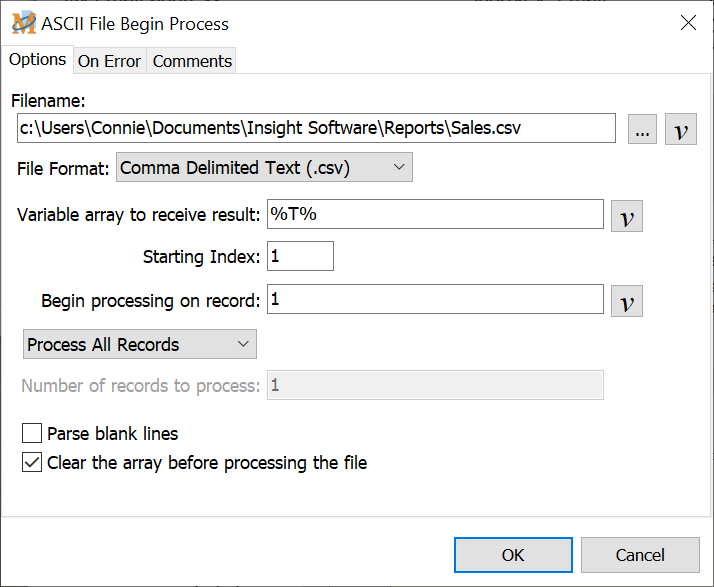This screenshot has width=714, height=587.
Task: Close the ASCII File Begin Process dialog
Action: (688, 23)
